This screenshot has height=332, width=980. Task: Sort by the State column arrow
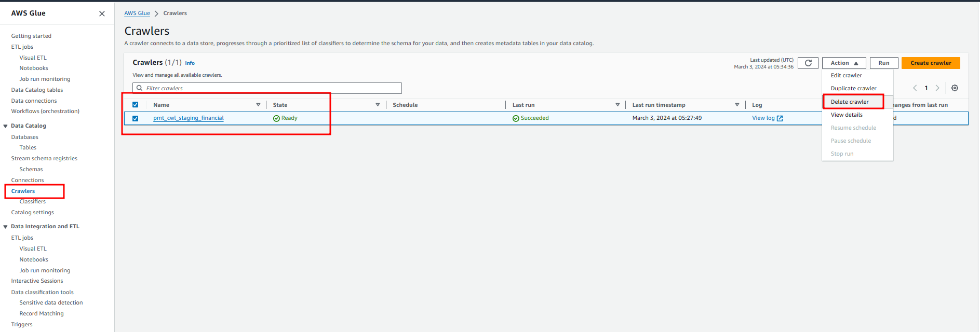coord(378,105)
